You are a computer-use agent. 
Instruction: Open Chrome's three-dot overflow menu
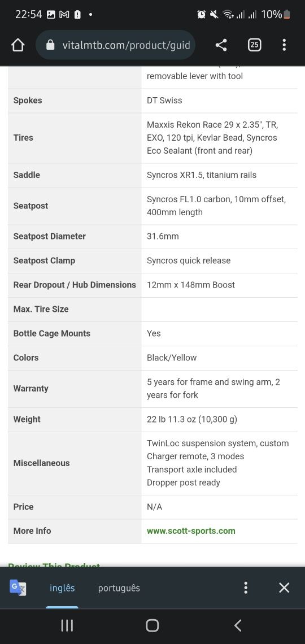tap(284, 45)
